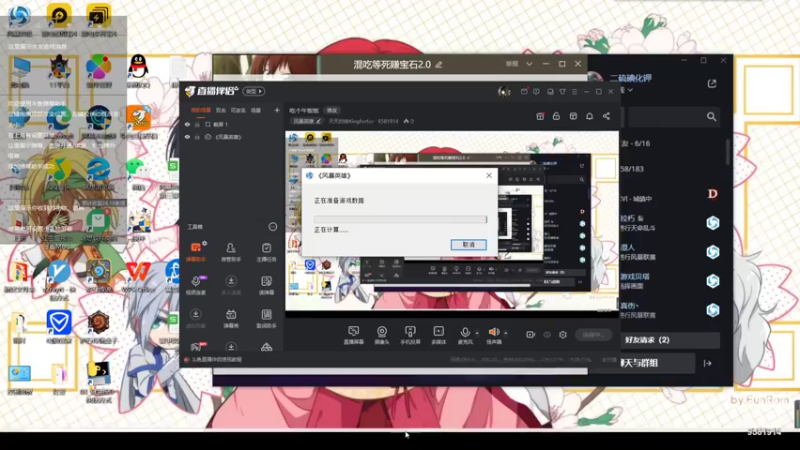
Task: Select the second scene tab
Action: [220, 110]
